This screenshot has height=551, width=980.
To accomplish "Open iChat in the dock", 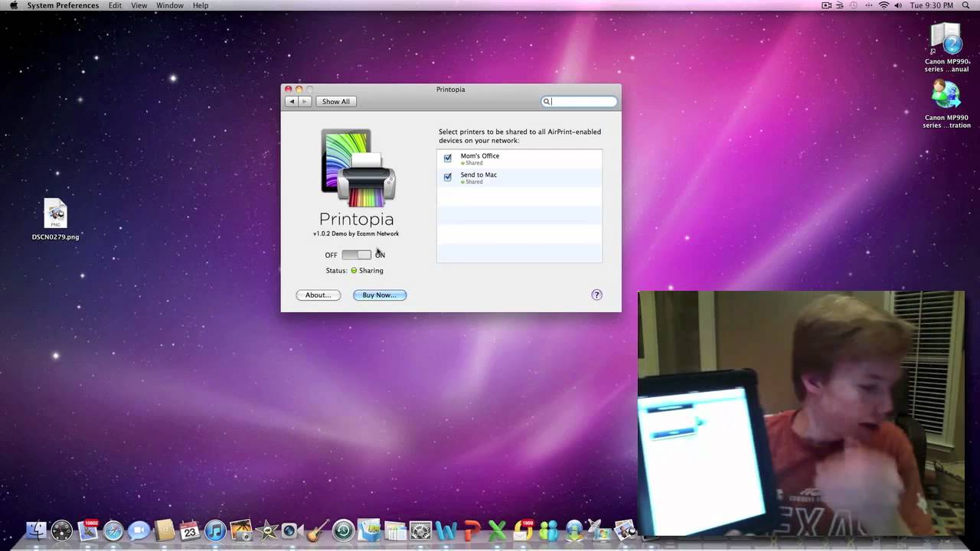I will 139,530.
